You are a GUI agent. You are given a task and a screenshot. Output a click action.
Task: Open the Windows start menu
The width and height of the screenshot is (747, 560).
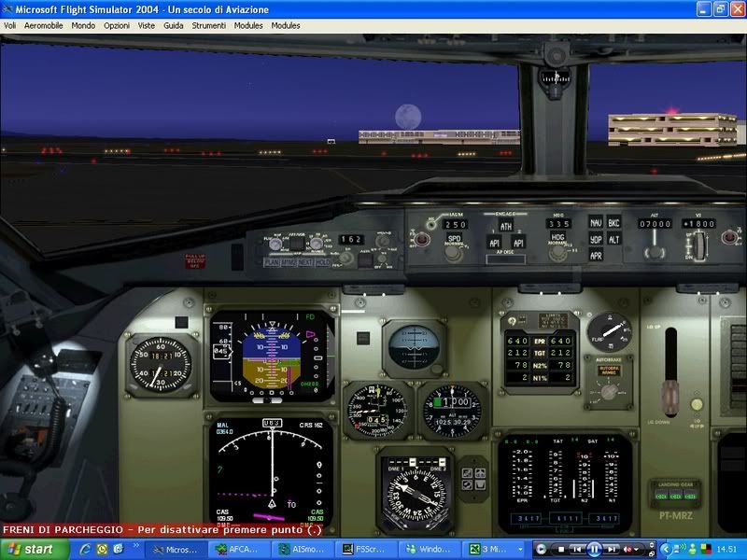35,549
